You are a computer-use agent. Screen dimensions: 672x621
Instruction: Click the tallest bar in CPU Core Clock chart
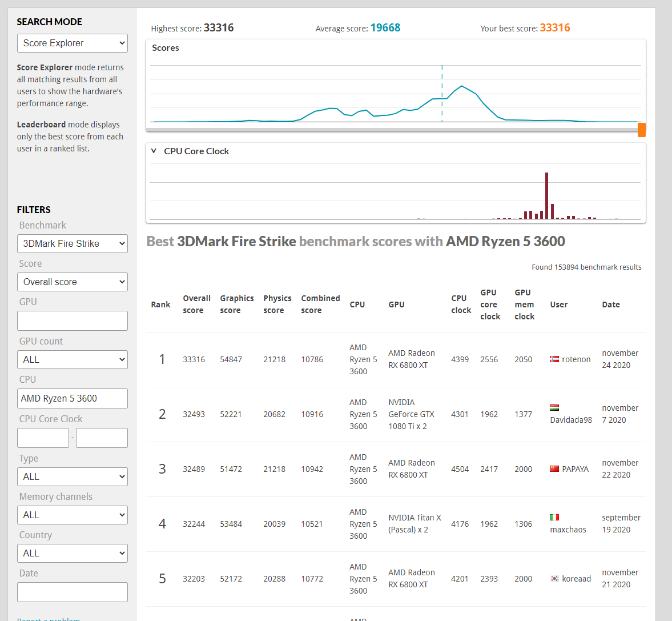tap(546, 195)
